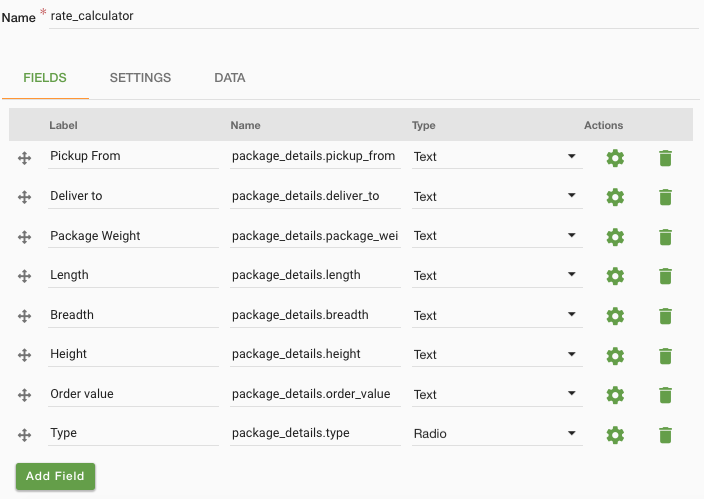Switch to the SETTINGS tab
704x499 pixels.
point(140,78)
